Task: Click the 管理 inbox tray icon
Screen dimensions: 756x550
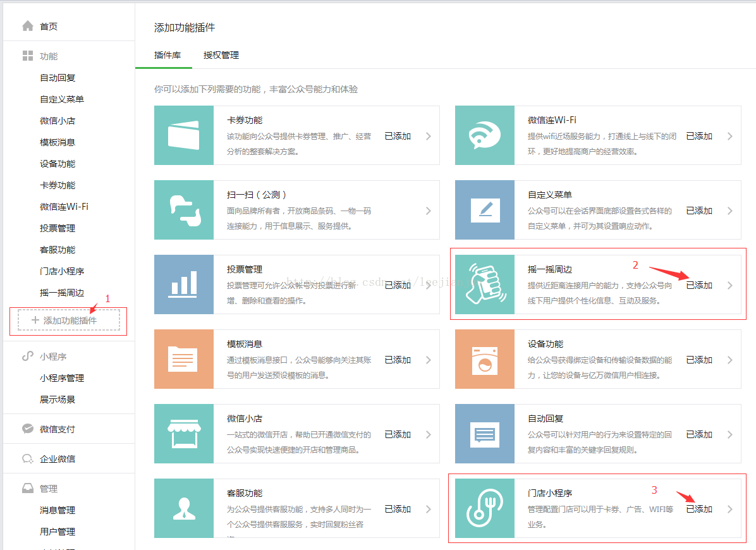Action: 28,488
